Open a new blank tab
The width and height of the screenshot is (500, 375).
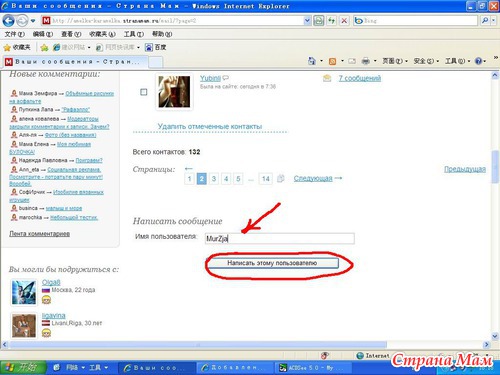[x=155, y=62]
